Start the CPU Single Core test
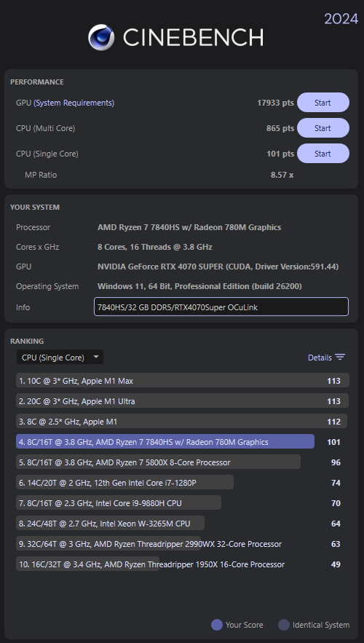 [323, 154]
